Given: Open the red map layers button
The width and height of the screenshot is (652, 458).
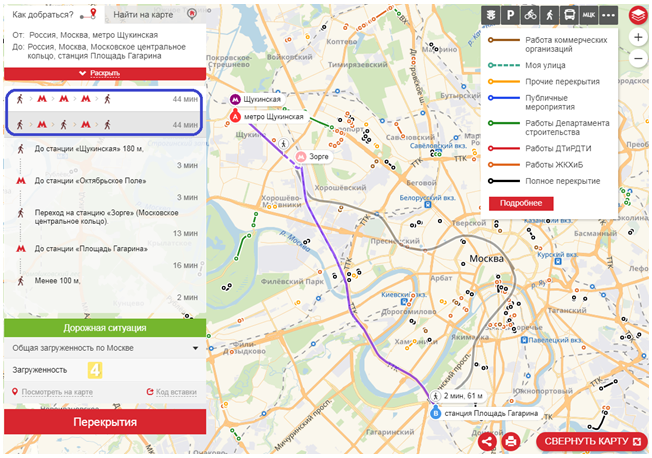Looking at the screenshot, I should pos(638,16).
